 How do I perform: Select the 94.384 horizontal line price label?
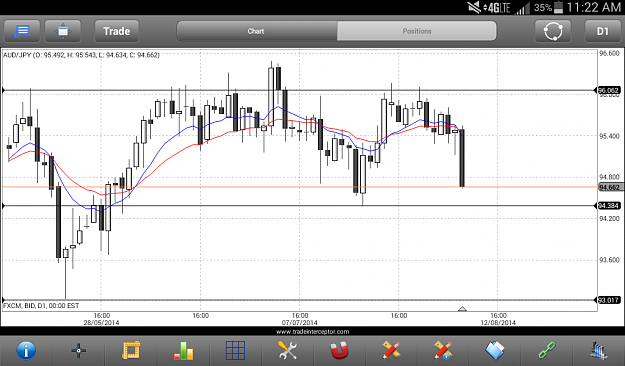click(x=609, y=206)
